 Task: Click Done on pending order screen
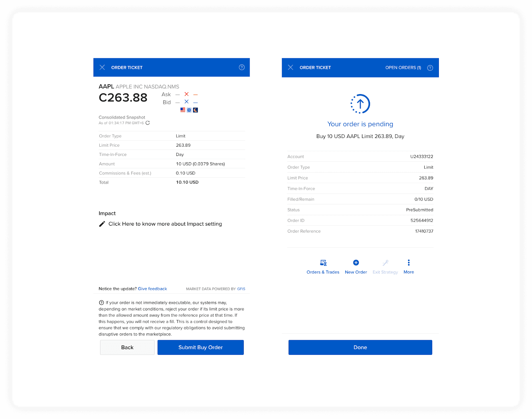click(x=360, y=347)
